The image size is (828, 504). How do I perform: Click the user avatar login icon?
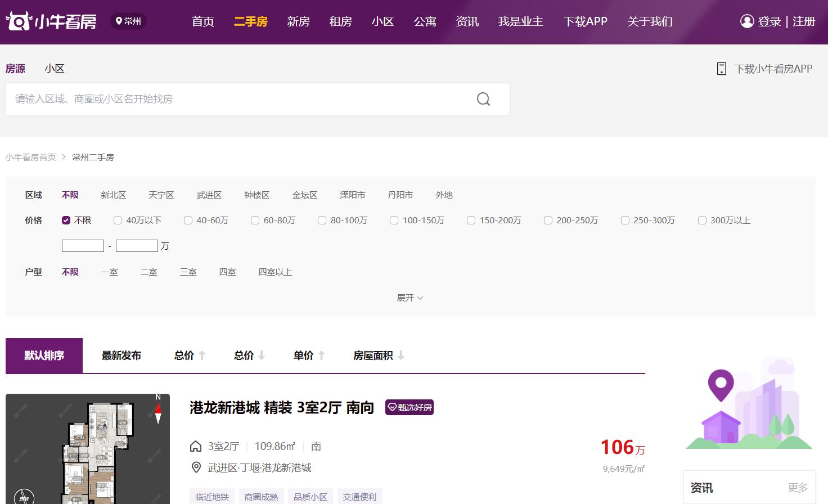746,21
